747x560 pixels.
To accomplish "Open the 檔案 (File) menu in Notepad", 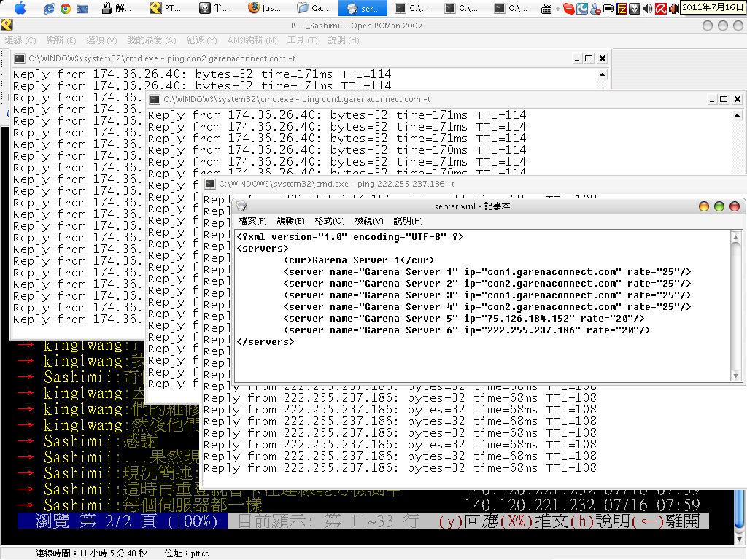I will 252,221.
